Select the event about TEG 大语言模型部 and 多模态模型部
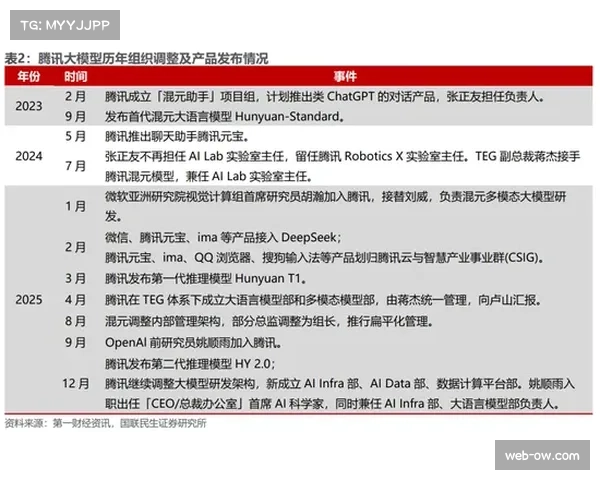 point(323,300)
